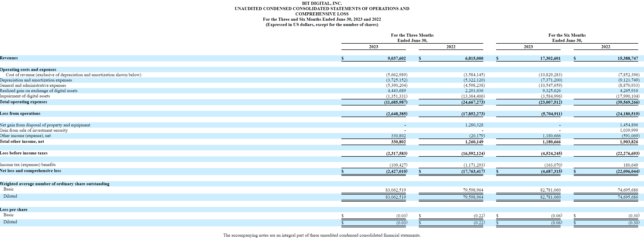Click net loss value (17,763,417)
Viewport: 644px width, 246px height.
pyautogui.click(x=473, y=171)
